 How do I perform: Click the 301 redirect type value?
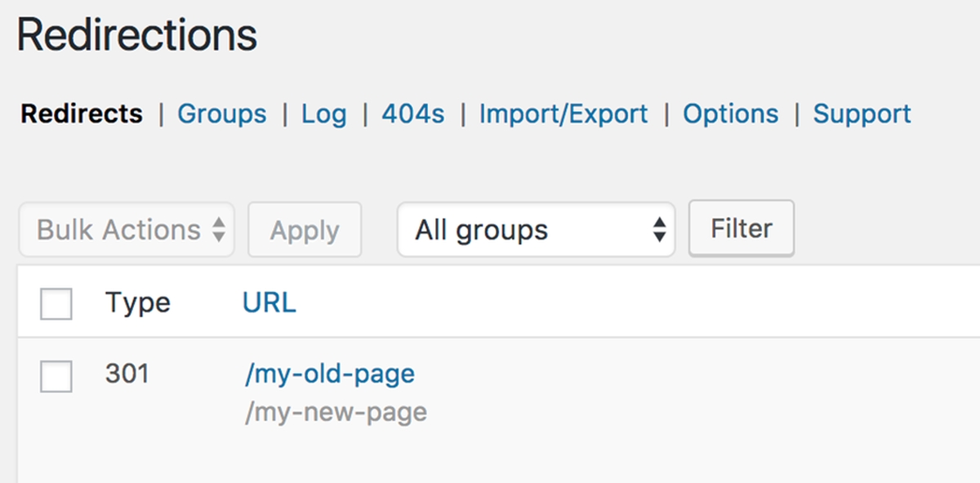[127, 374]
